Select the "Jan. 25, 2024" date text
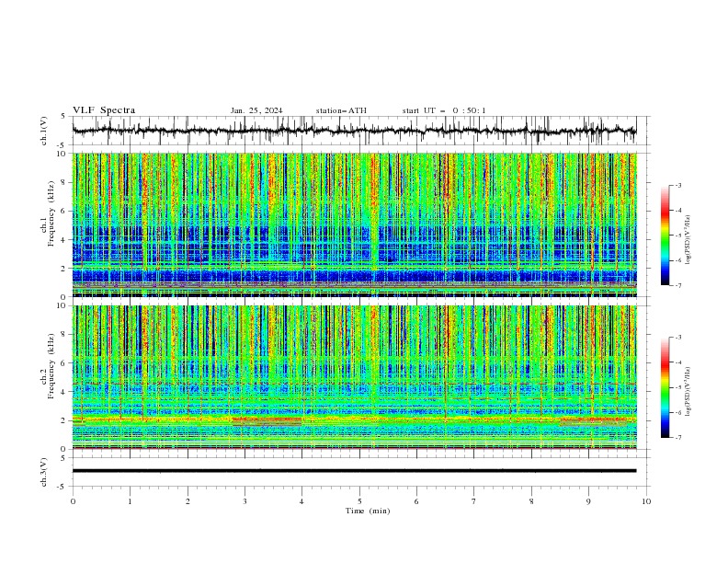 point(256,110)
